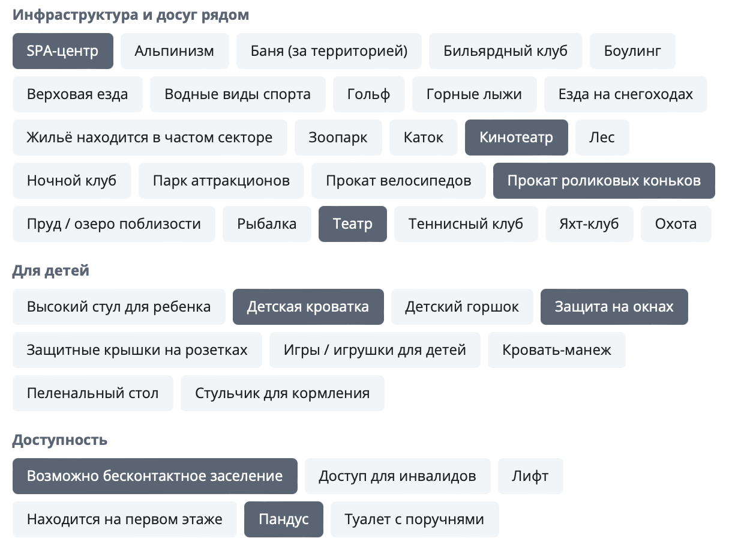Deselect Защита на окнах chip
This screenshot has height=556, width=756.
click(614, 307)
